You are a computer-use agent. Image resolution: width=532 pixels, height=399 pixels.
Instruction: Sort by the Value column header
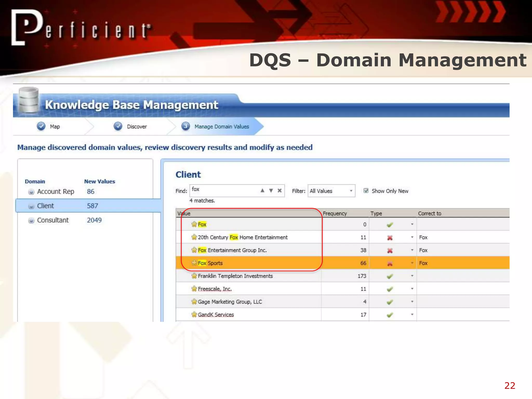184,214
